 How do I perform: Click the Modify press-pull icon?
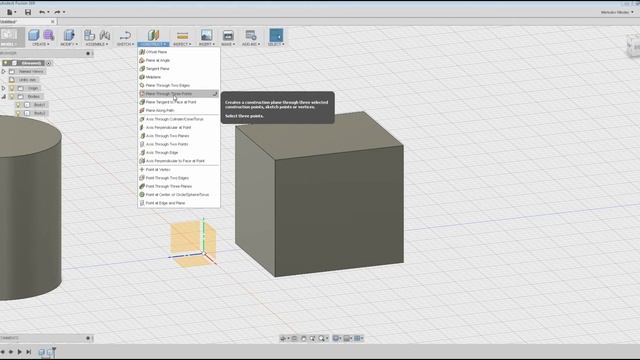(x=69, y=35)
